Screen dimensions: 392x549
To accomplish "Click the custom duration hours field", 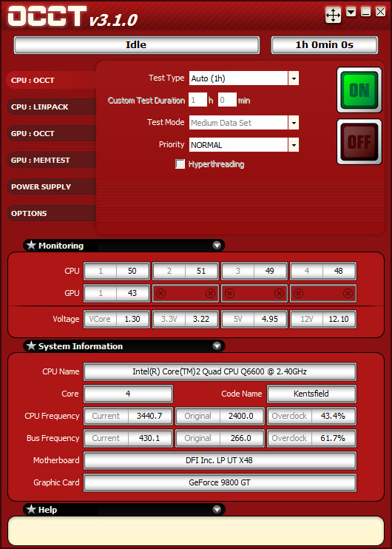I will coord(197,101).
